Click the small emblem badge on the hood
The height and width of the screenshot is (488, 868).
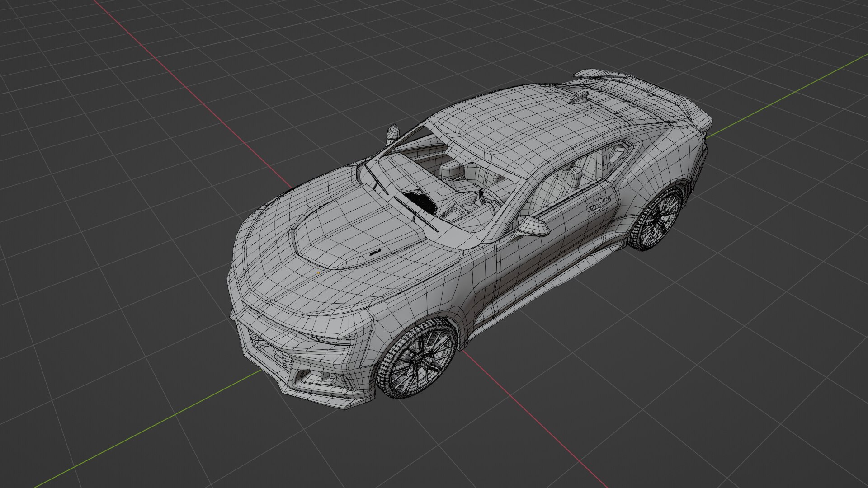tap(376, 253)
